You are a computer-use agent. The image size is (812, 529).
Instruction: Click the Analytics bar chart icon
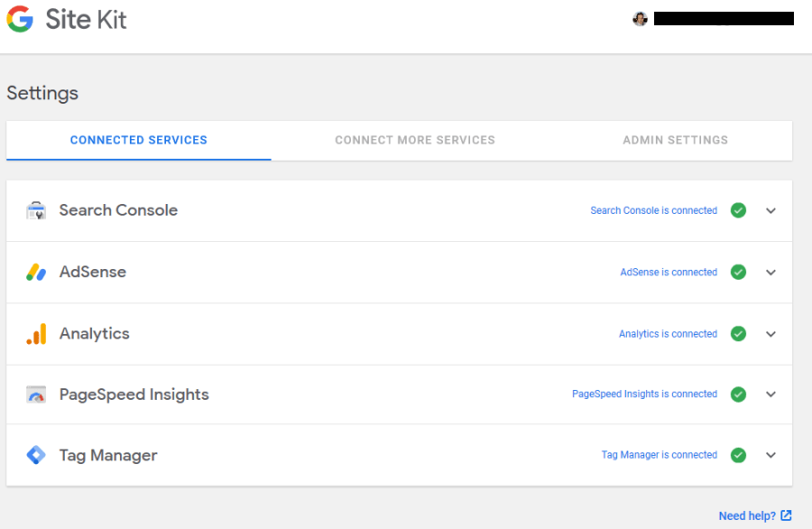click(36, 334)
